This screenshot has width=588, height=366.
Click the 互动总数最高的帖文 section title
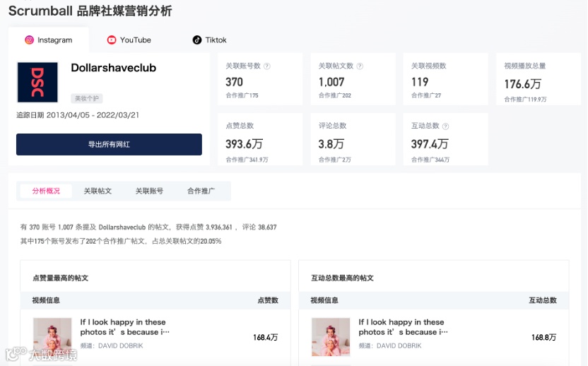342,278
